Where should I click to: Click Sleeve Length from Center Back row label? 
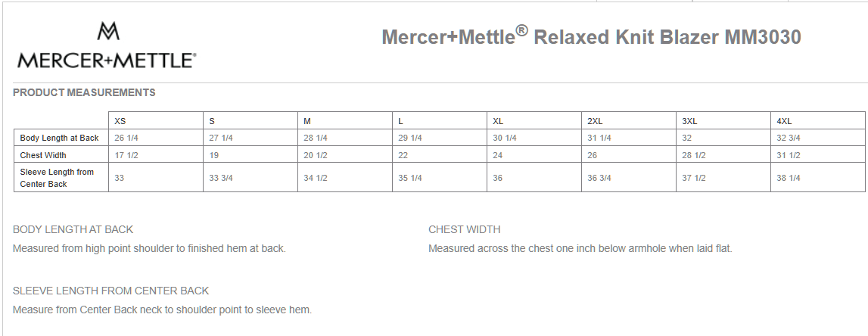click(x=57, y=178)
